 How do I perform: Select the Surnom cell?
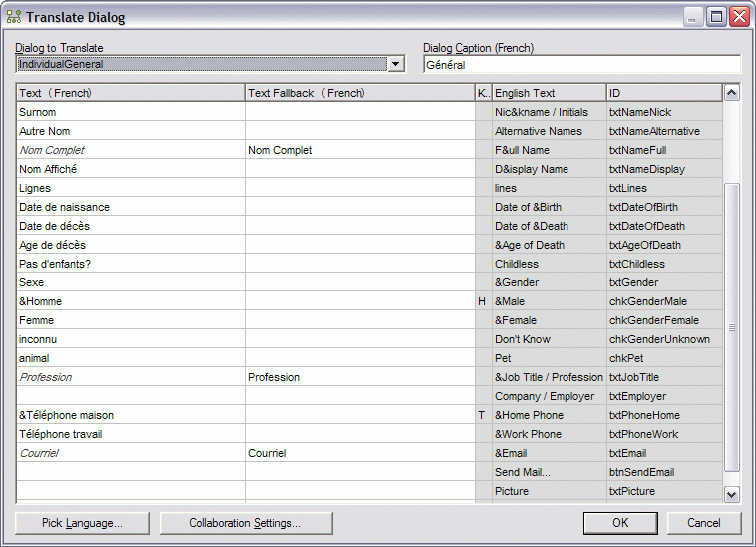click(x=131, y=112)
